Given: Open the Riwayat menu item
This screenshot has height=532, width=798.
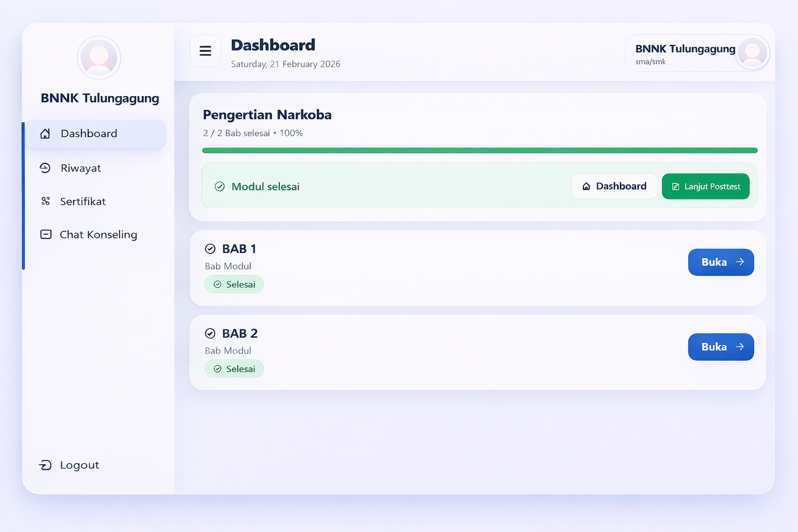Looking at the screenshot, I should click(x=81, y=168).
